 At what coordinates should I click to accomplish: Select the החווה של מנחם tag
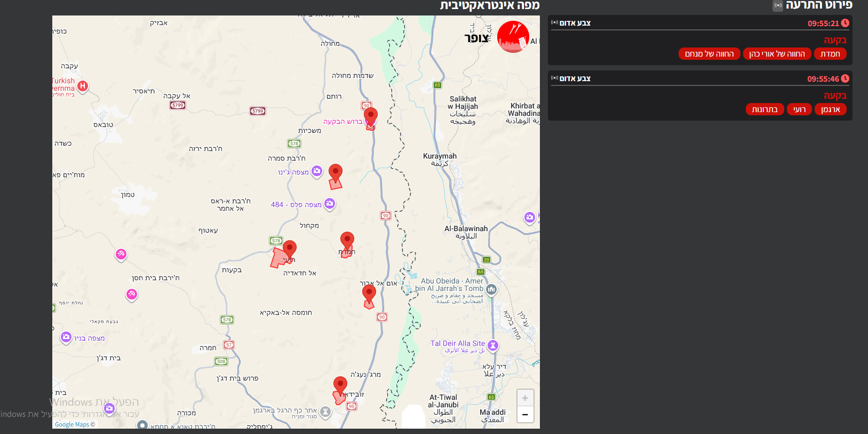pos(710,54)
